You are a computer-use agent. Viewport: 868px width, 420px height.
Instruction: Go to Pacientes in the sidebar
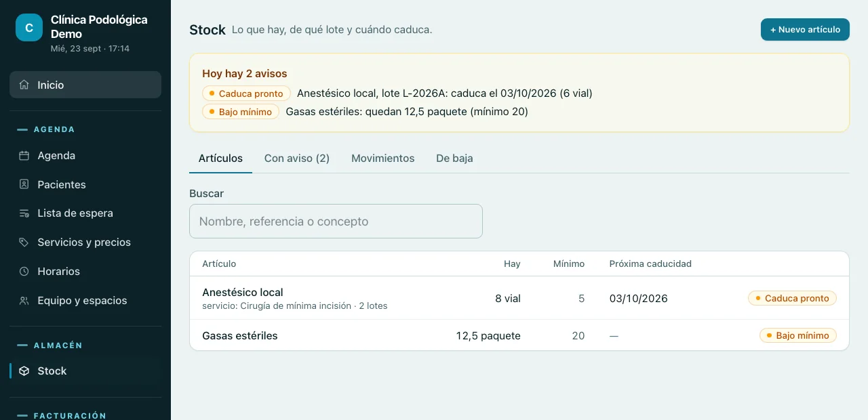tap(85, 184)
